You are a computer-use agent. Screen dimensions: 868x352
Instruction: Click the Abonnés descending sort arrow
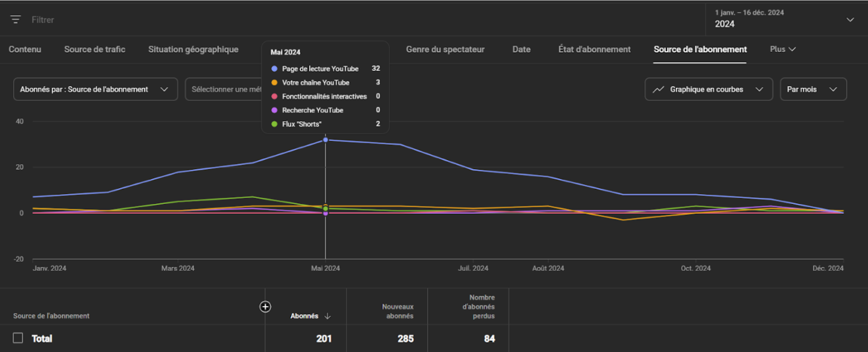(x=327, y=316)
